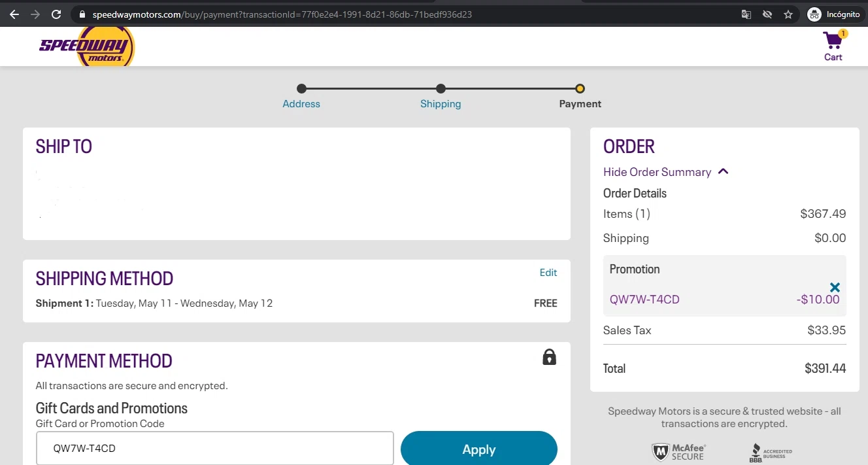Click the -$10.00 promotion discount
This screenshot has height=465, width=868.
point(818,300)
